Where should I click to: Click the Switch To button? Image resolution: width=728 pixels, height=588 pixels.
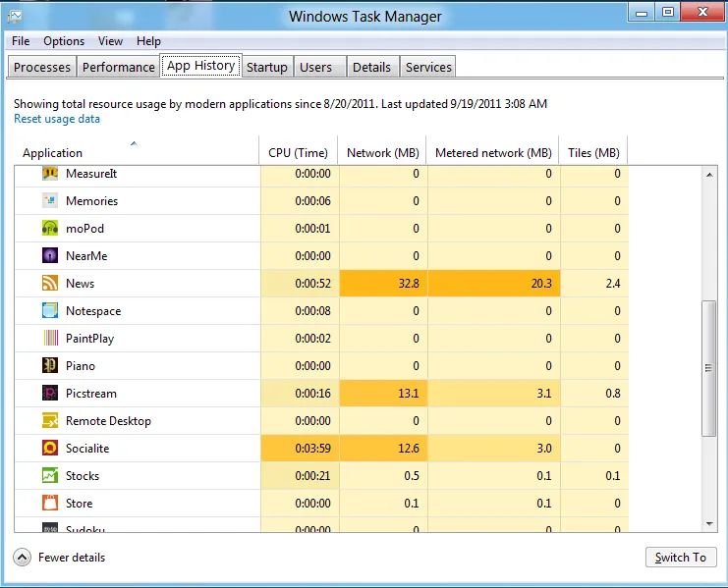(681, 558)
